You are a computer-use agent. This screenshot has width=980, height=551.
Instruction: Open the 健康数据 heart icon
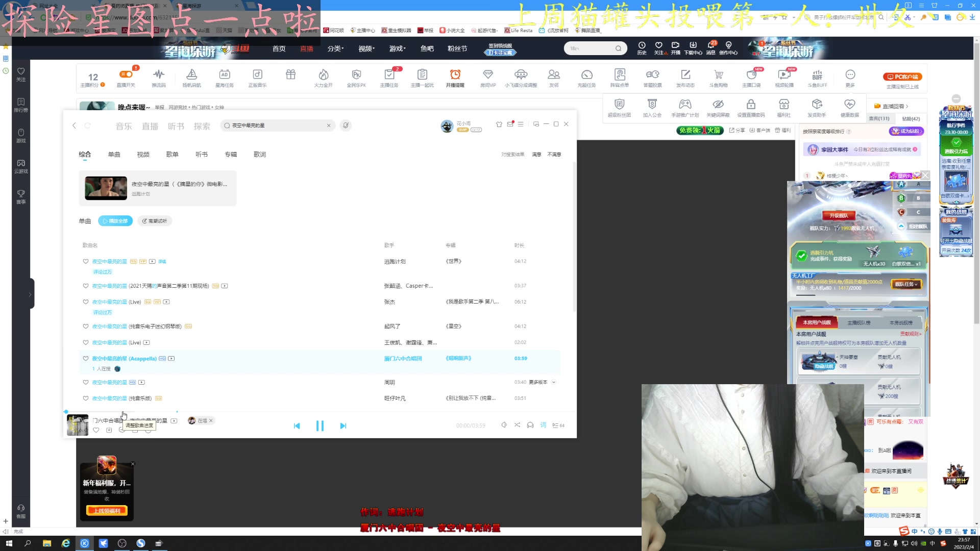pos(850,108)
